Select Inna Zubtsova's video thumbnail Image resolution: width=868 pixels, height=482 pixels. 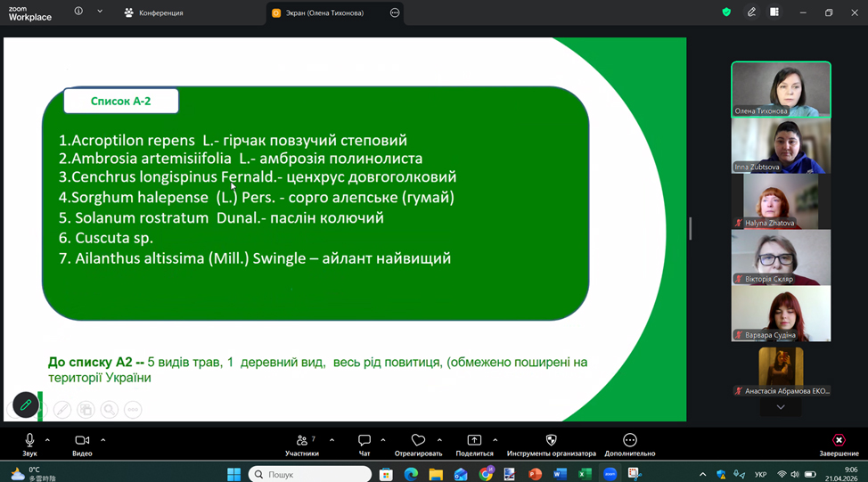pos(781,145)
